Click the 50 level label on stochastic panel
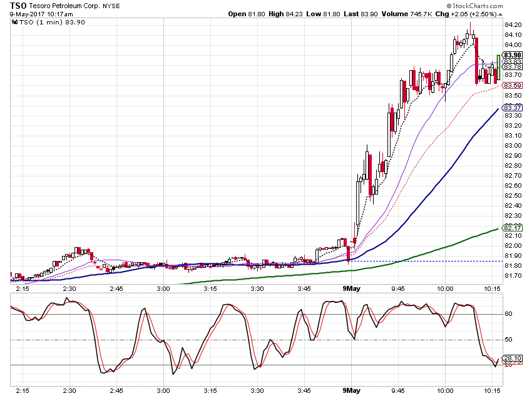 coord(508,340)
